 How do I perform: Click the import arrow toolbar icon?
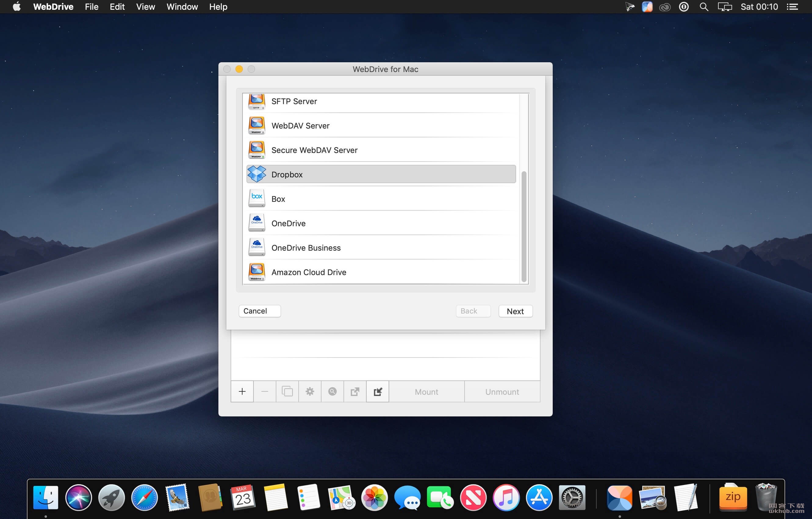coord(378,391)
